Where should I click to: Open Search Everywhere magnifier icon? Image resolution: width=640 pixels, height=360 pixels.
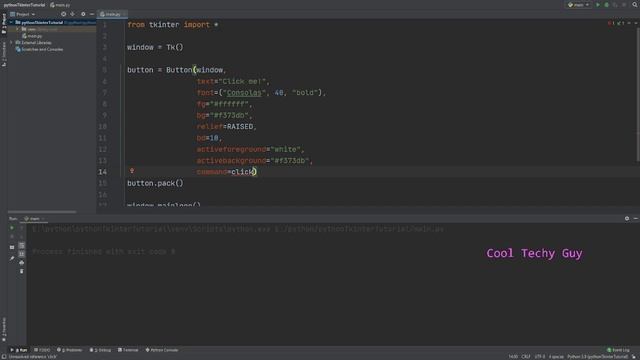(635, 5)
